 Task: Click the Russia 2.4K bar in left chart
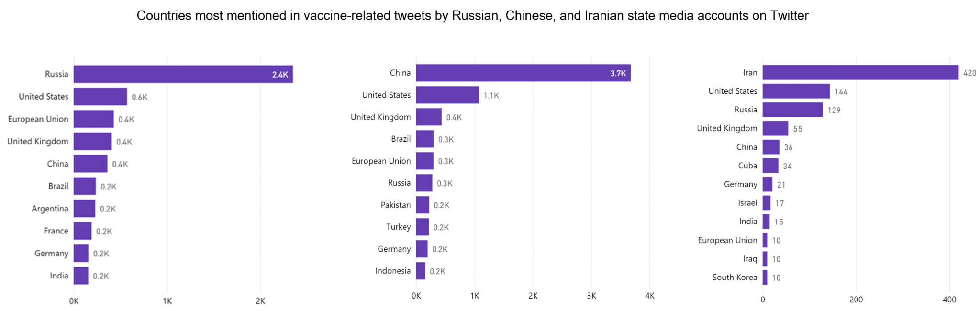pyautogui.click(x=183, y=74)
